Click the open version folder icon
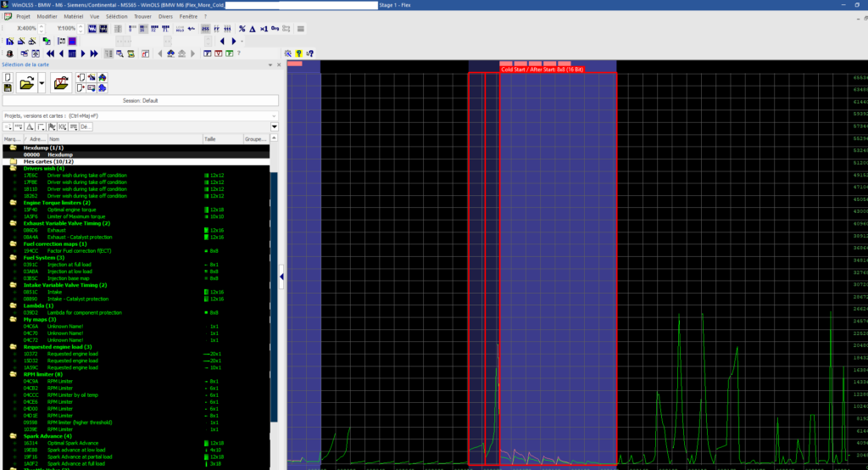The image size is (868, 470). coord(60,82)
